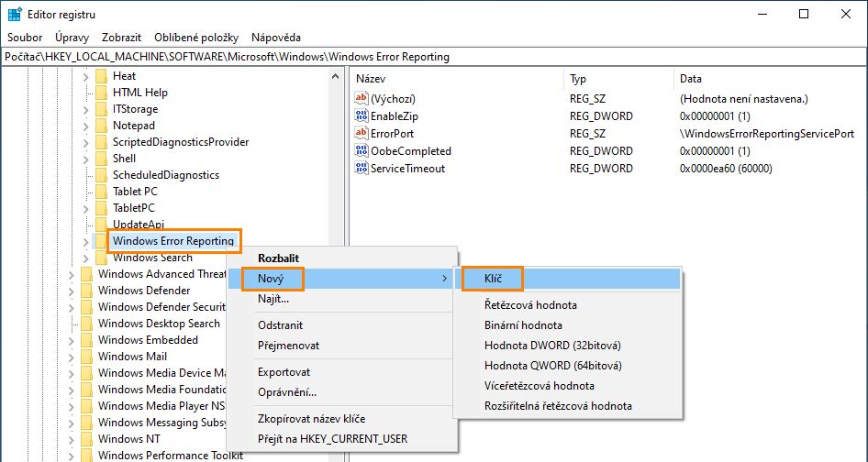Click the ErrorPort string value icon
The width and height of the screenshot is (868, 462).
point(362,133)
